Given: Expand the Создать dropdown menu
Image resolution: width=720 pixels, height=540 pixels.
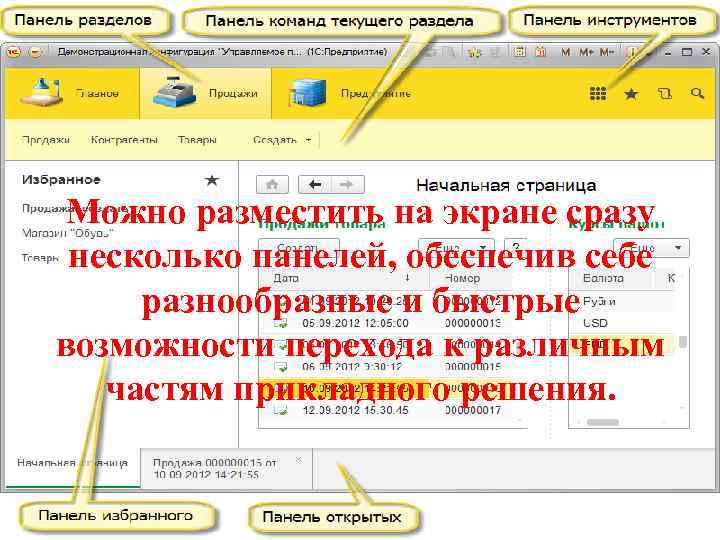Looking at the screenshot, I should 282,140.
